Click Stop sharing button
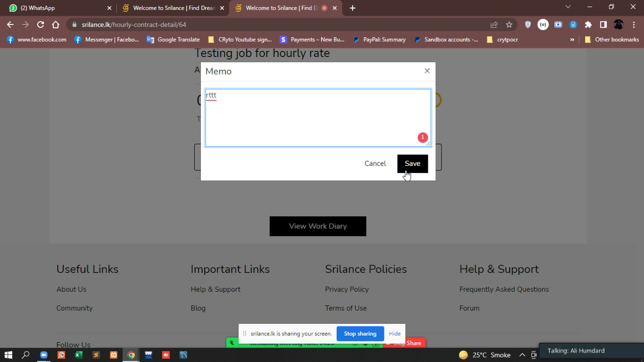Image resolution: width=644 pixels, height=362 pixels. pos(360,333)
